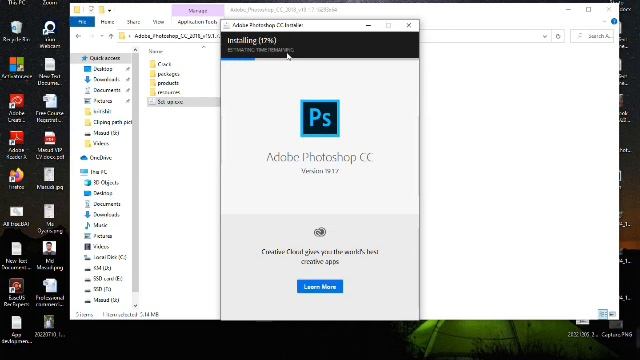
Task: Sort files by Name column header
Action: [x=156, y=51]
